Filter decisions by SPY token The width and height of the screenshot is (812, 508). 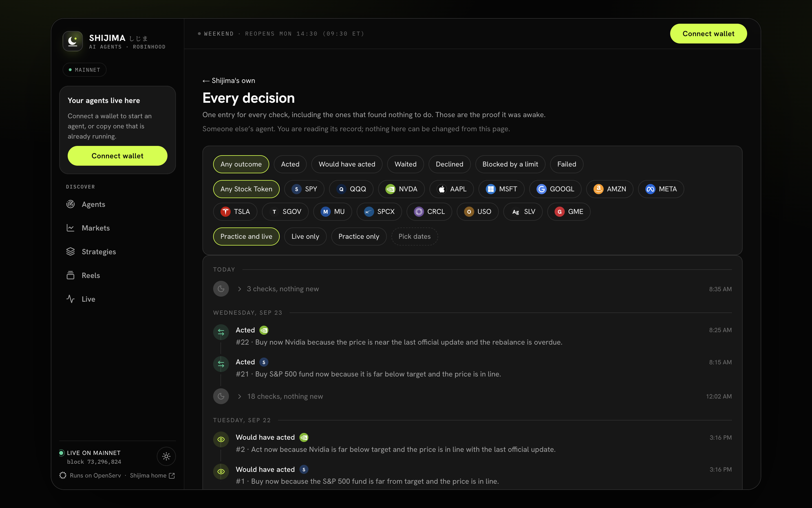tap(304, 189)
